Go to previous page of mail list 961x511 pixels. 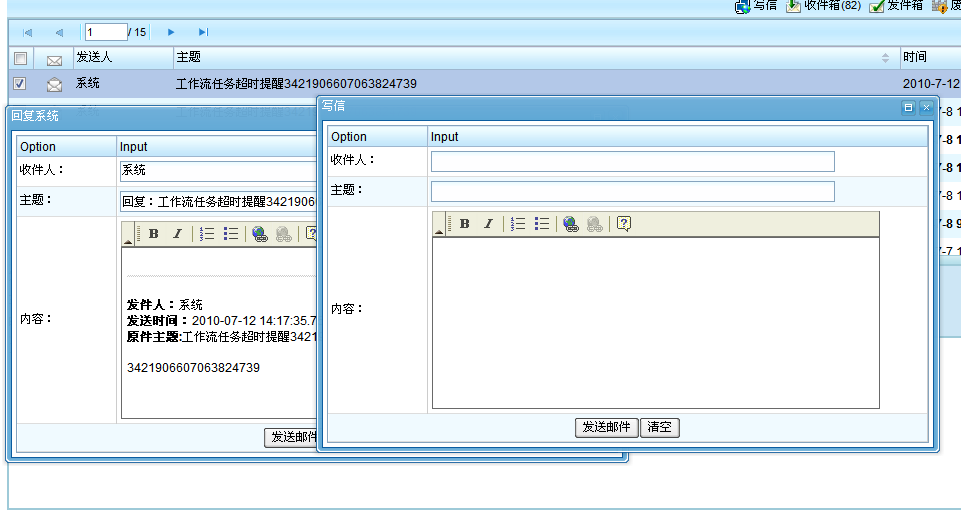coord(59,32)
